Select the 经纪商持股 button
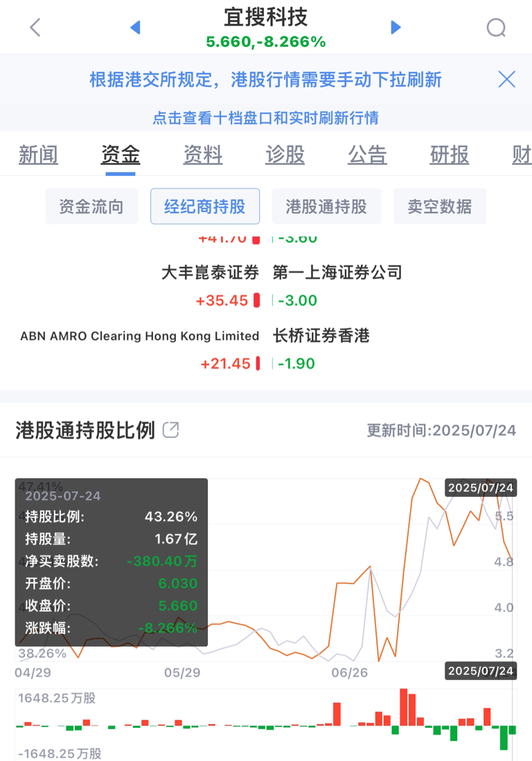 point(204,207)
